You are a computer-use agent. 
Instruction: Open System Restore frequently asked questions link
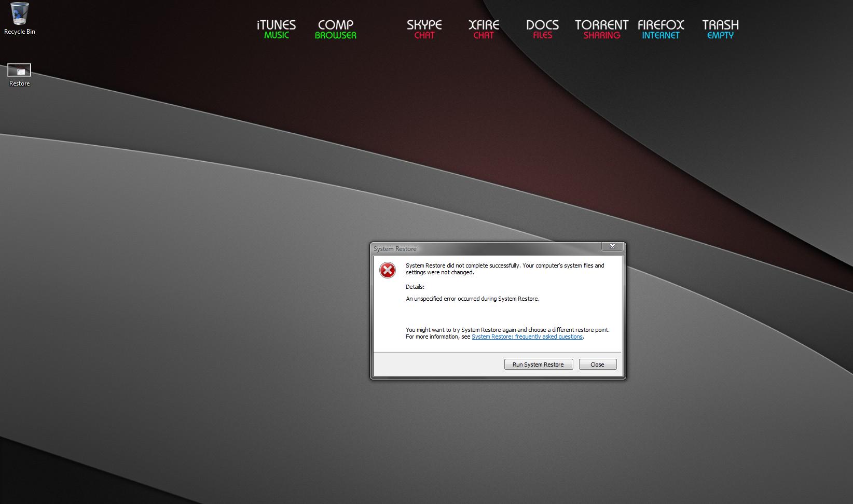pos(527,337)
